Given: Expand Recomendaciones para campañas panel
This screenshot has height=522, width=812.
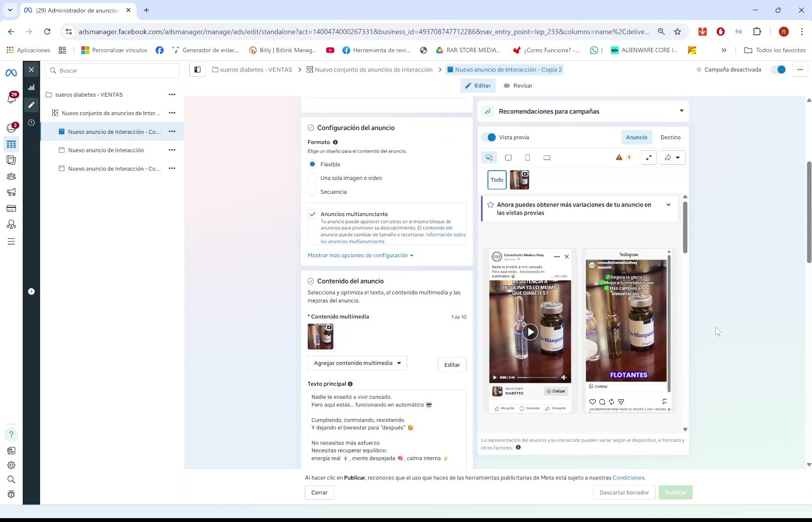Looking at the screenshot, I should click(681, 111).
